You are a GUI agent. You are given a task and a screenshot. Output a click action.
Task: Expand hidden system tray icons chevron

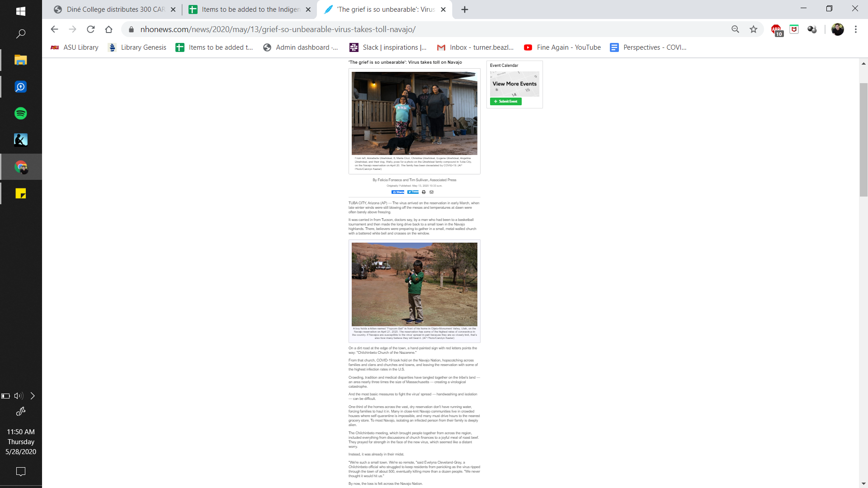[x=33, y=396]
